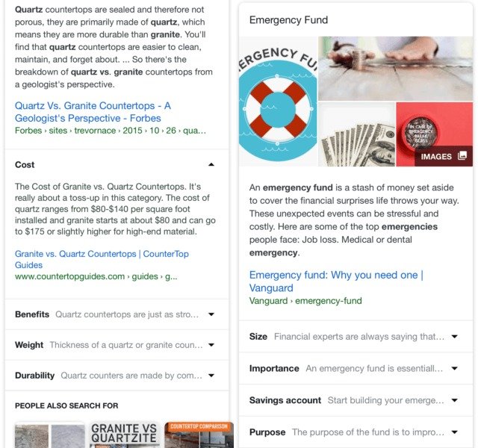Open the Countertop Comparison thumbnail
The width and height of the screenshot is (478, 448).
(199, 435)
